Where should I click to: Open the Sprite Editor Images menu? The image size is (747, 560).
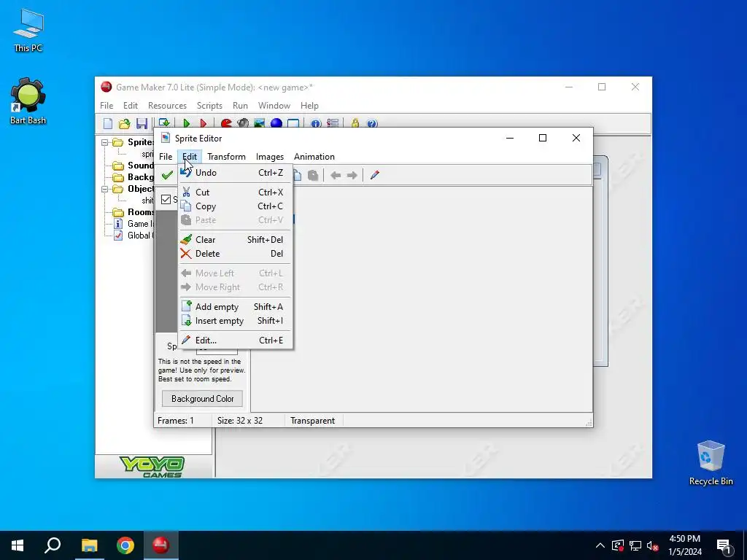point(270,157)
